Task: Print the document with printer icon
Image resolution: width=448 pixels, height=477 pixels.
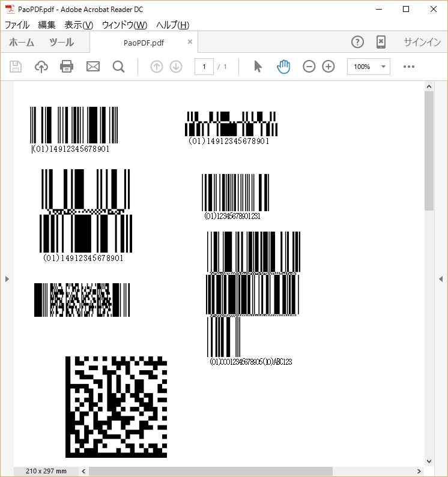Action: point(67,67)
